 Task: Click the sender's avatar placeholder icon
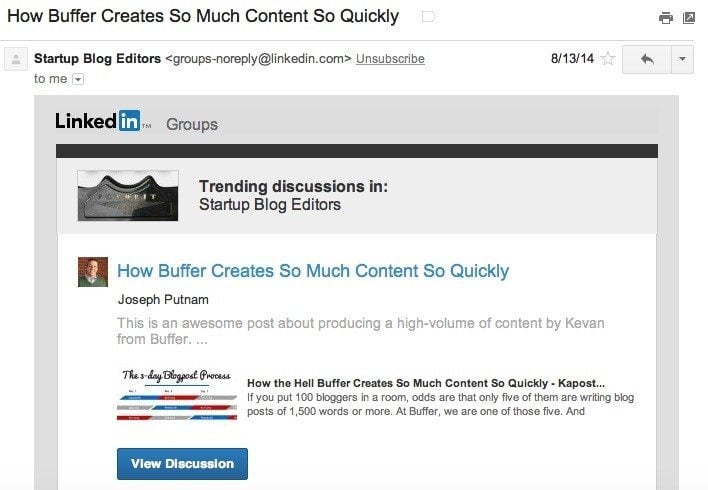[x=16, y=59]
